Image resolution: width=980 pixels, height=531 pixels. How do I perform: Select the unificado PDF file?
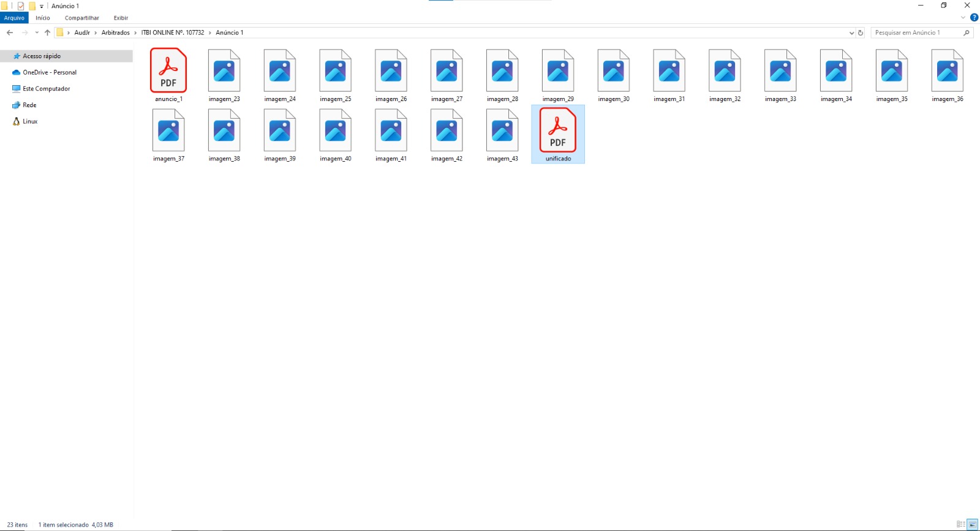coord(558,134)
